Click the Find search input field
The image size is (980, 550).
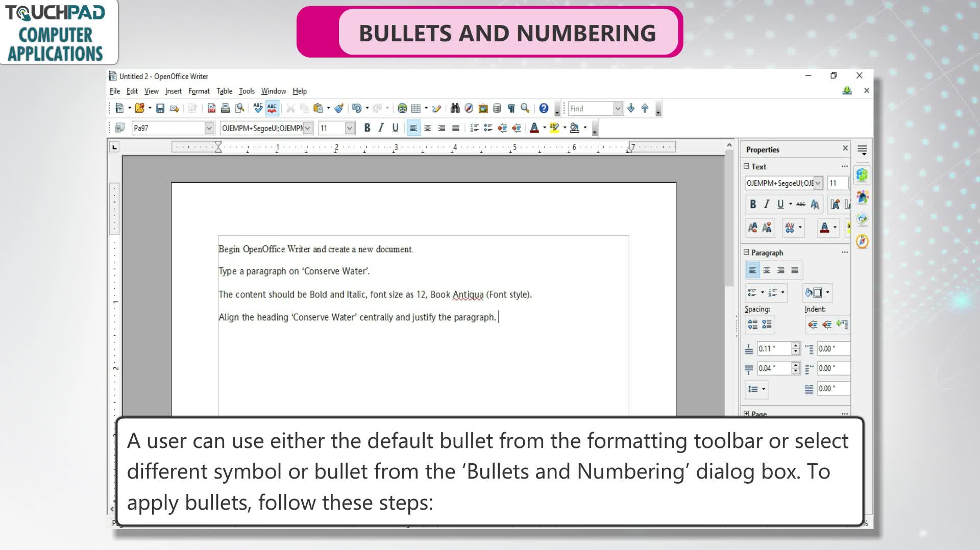591,109
